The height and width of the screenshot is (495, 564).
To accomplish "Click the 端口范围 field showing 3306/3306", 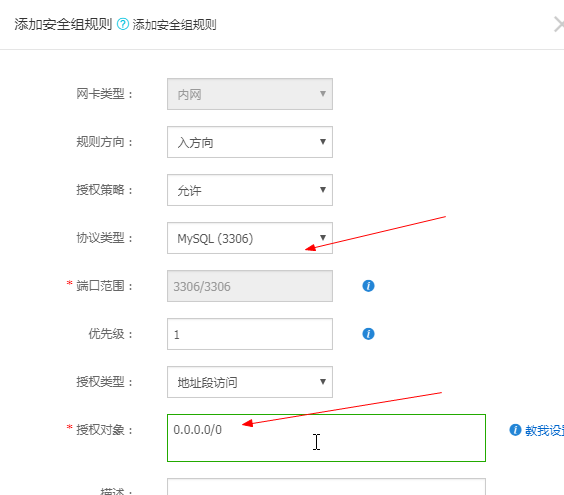I will pos(250,286).
